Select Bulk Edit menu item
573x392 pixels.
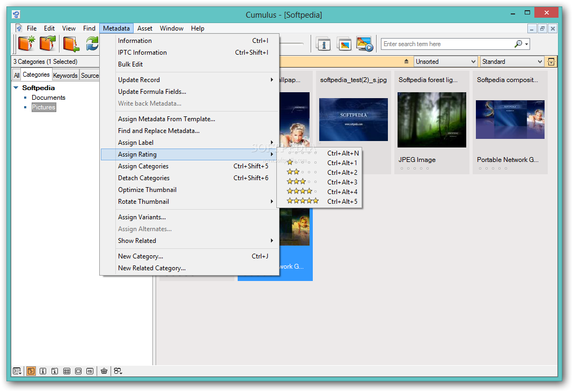click(190, 64)
